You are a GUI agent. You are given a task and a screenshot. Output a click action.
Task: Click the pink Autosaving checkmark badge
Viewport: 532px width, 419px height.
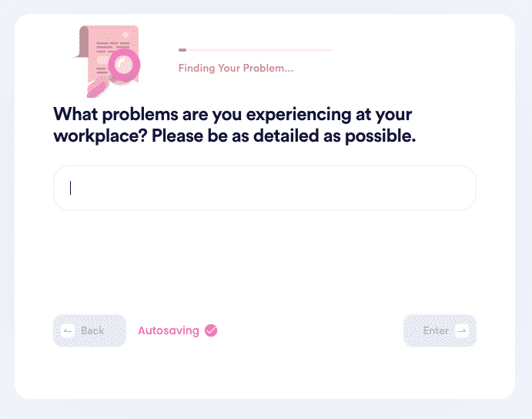point(211,330)
